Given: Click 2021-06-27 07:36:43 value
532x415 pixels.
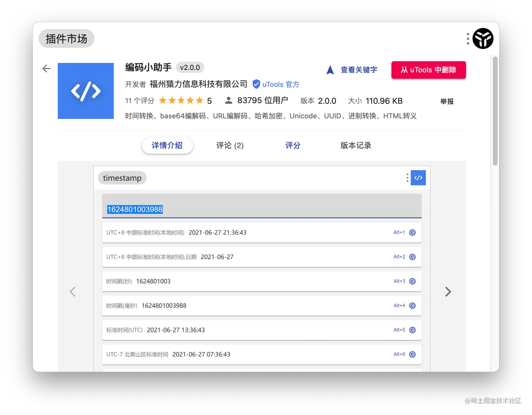Looking at the screenshot, I should point(201,354).
